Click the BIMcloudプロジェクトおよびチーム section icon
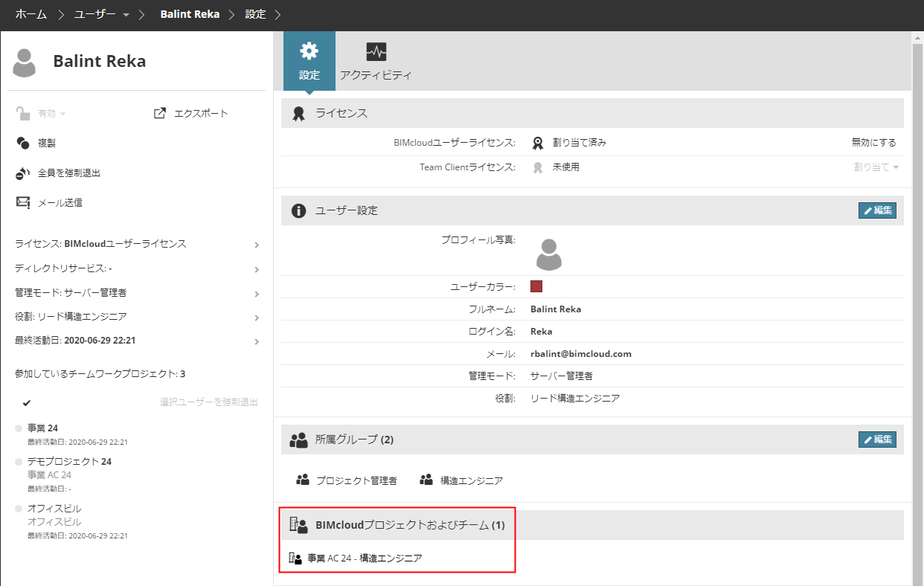This screenshot has width=924, height=586. click(298, 526)
